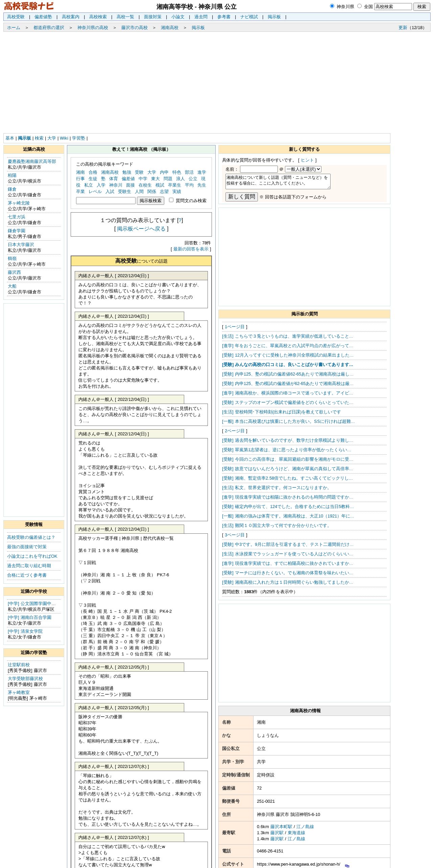Click the 偏差値 keyword link
Image resolution: width=434 pixels, height=868 pixels.
(128, 179)
